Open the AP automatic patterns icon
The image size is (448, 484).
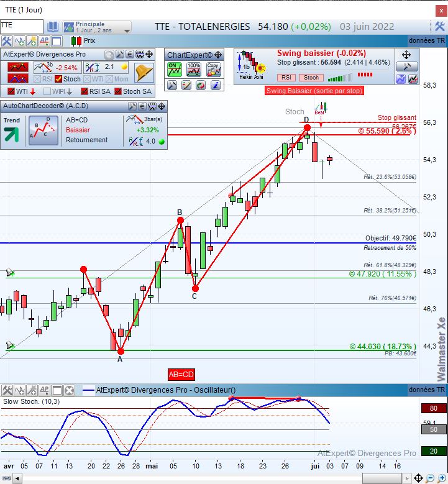pos(44,41)
